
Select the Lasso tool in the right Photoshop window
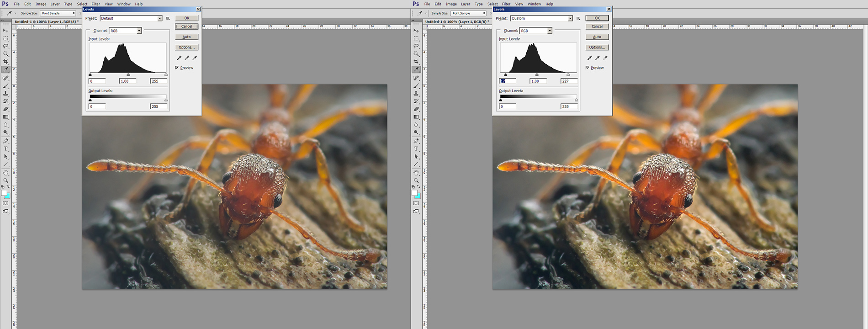(416, 46)
